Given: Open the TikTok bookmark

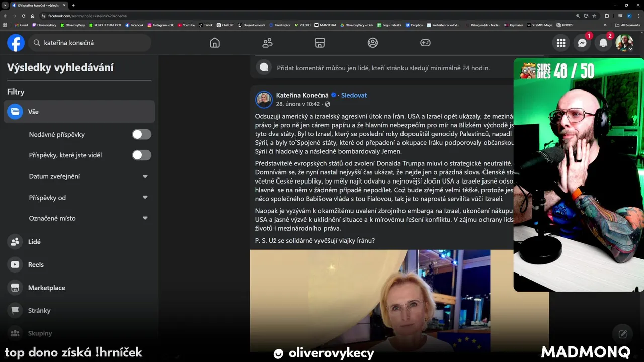Looking at the screenshot, I should click(x=206, y=25).
